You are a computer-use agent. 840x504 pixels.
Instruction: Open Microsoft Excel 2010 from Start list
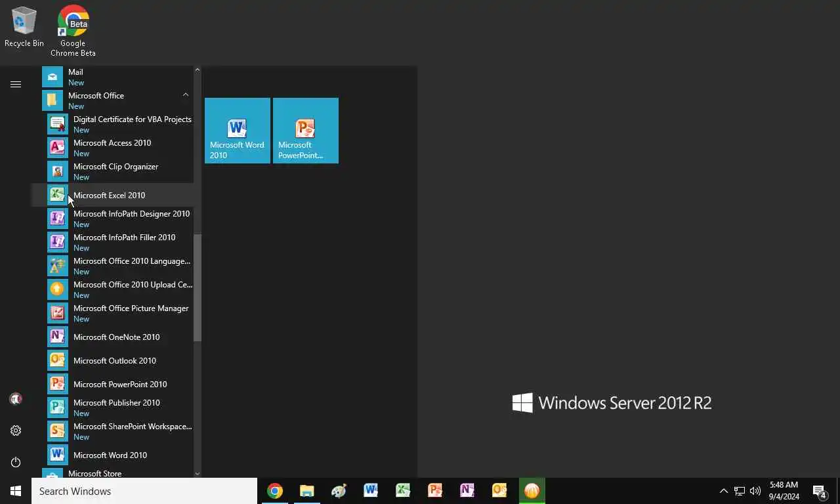pos(112,195)
